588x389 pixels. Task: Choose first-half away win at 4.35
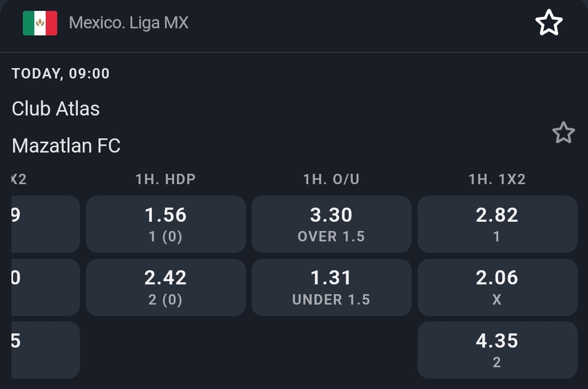click(497, 350)
